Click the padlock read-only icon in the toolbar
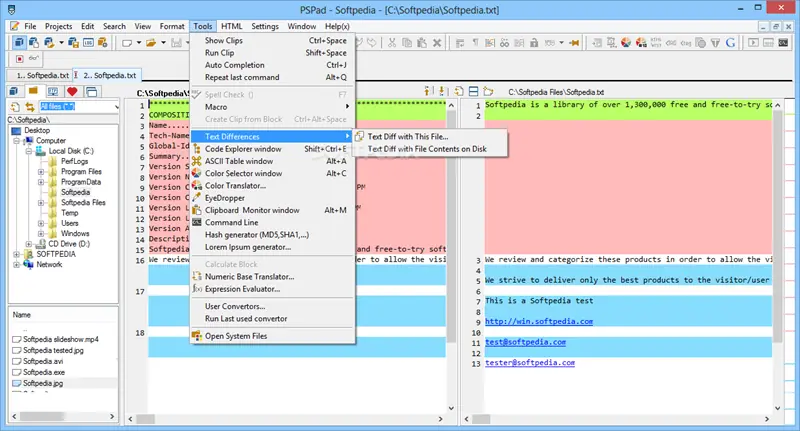800x431 pixels. point(534,43)
